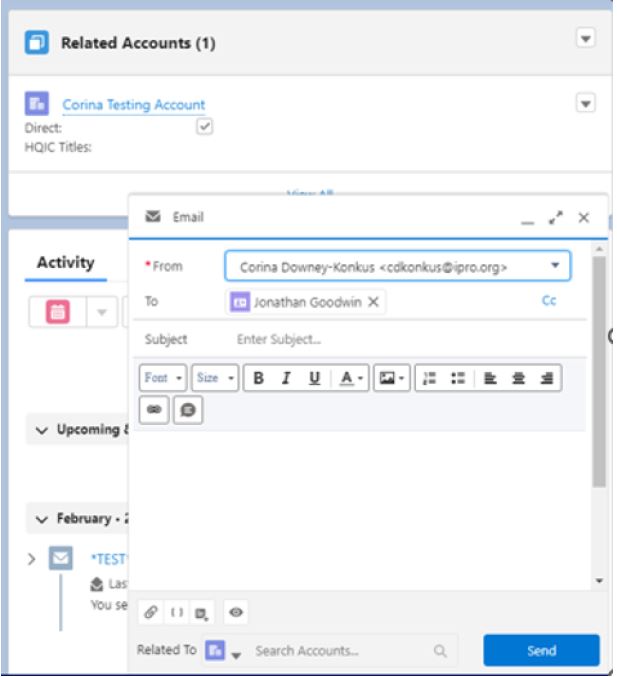This screenshot has width=617, height=677.
Task: Preview the email with eye icon
Action: point(236,612)
